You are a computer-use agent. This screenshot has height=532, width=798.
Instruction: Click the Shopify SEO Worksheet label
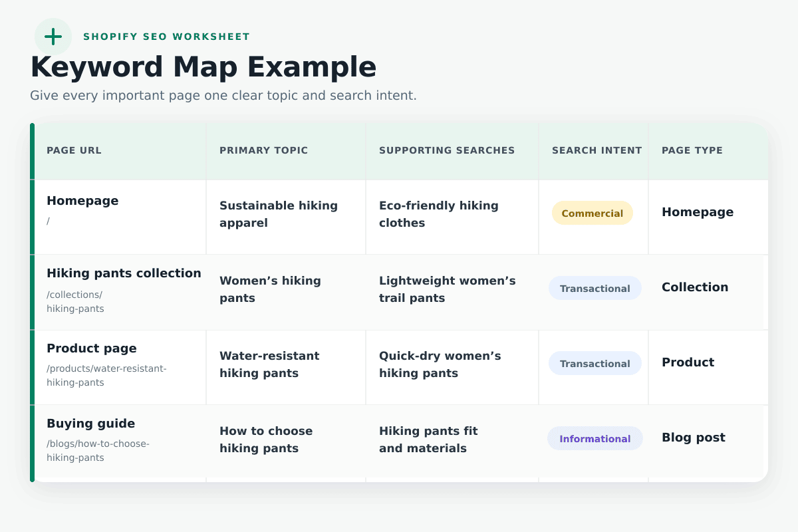[x=166, y=37]
